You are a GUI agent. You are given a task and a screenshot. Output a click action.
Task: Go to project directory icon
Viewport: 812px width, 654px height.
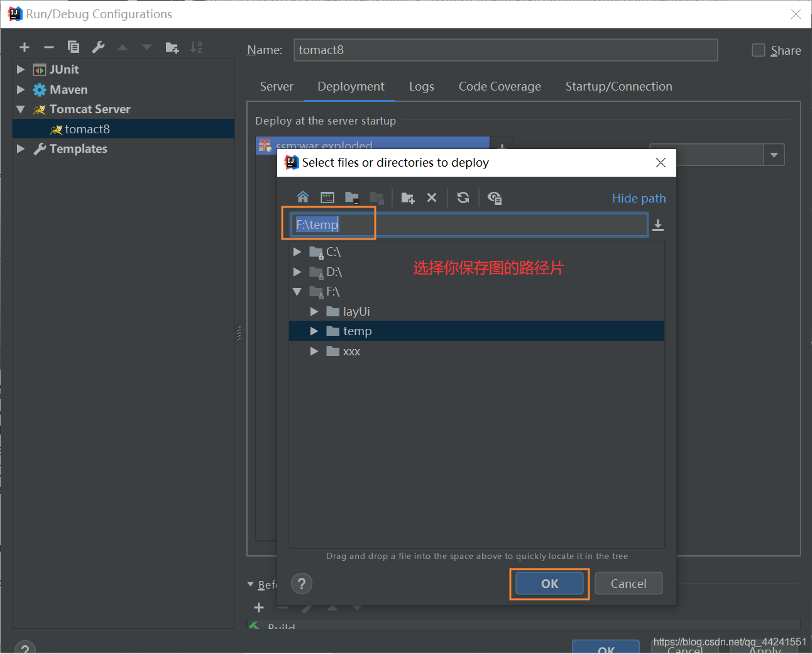click(352, 197)
